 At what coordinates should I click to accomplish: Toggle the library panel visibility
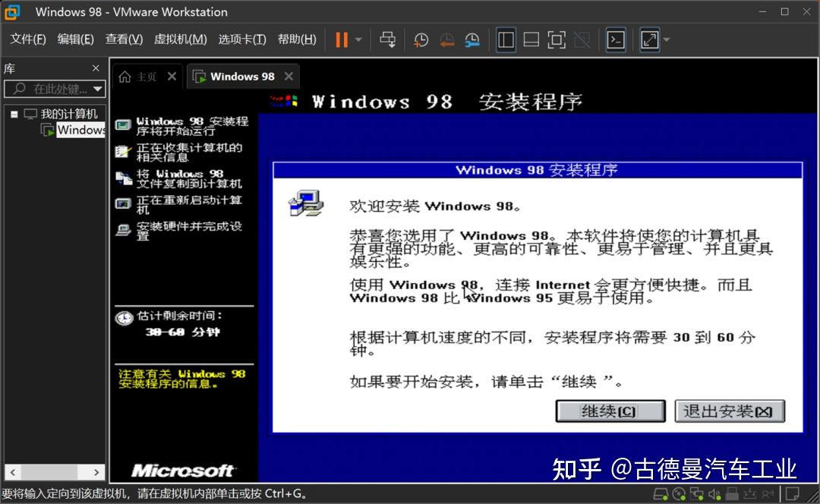pos(506,39)
